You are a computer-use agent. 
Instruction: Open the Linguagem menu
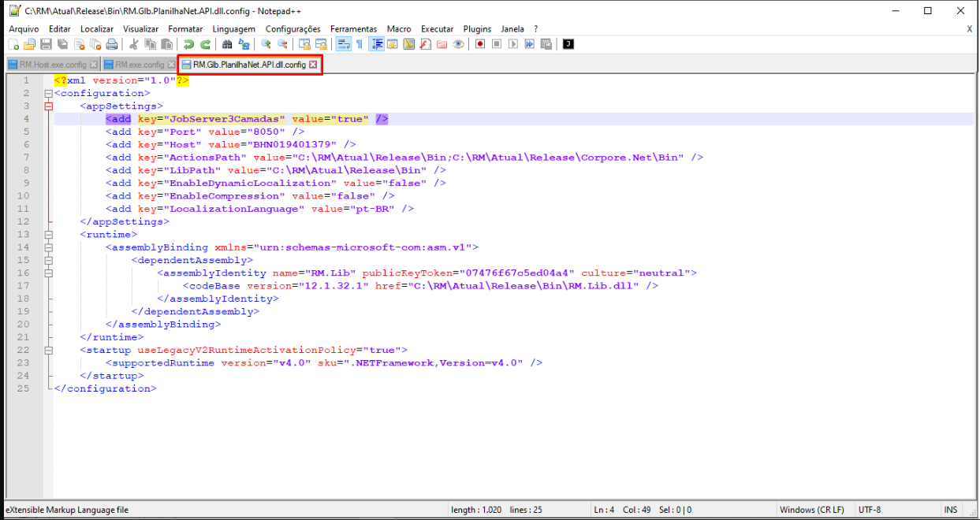point(233,28)
